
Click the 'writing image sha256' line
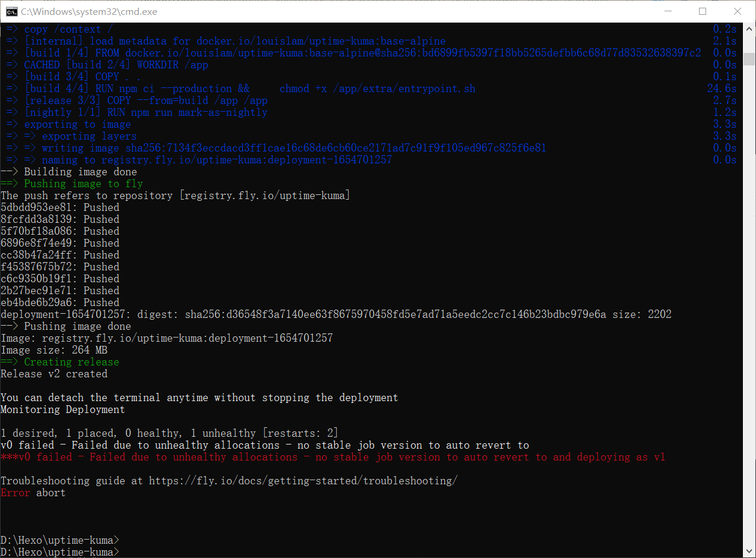tap(277, 148)
